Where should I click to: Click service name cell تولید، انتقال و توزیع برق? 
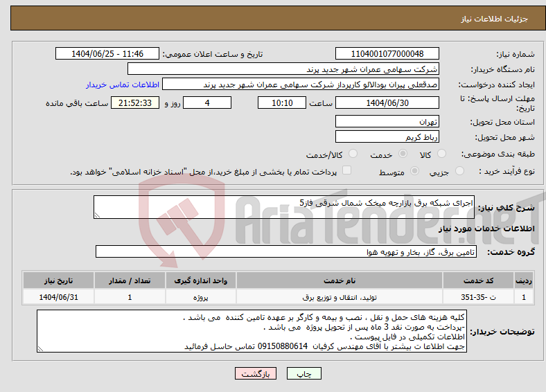[x=340, y=297]
